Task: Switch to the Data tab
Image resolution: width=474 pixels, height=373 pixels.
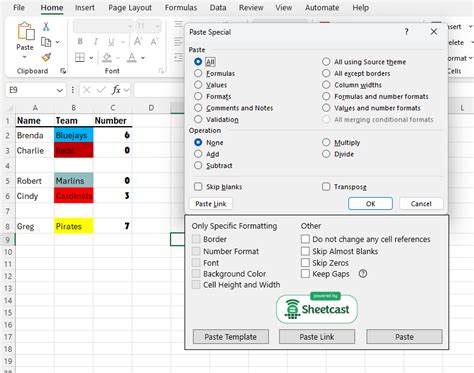Action: point(218,8)
